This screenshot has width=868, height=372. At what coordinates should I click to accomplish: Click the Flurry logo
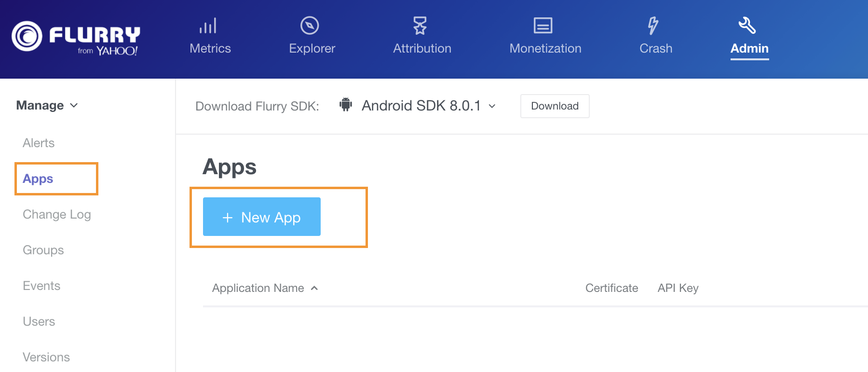click(x=76, y=38)
